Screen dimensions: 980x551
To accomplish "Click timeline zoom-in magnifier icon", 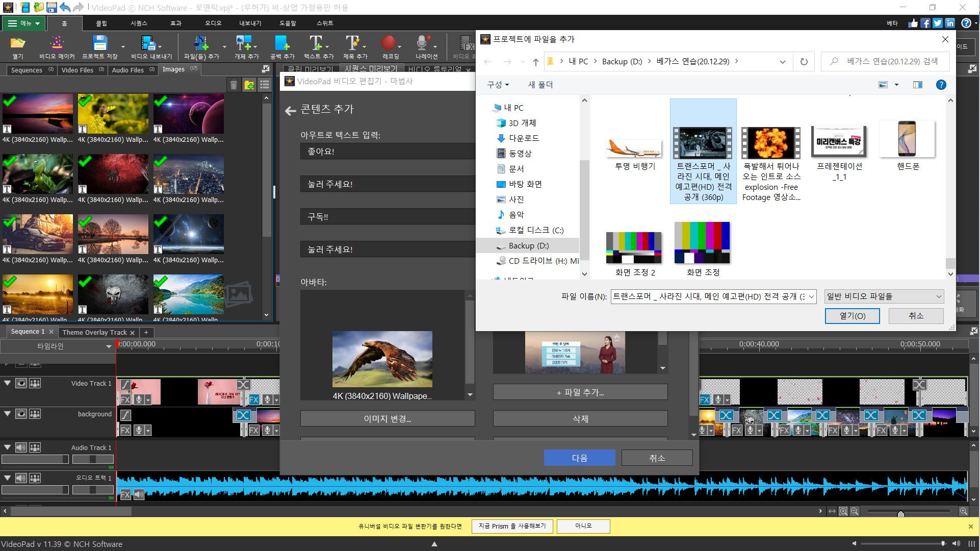I will point(963,511).
